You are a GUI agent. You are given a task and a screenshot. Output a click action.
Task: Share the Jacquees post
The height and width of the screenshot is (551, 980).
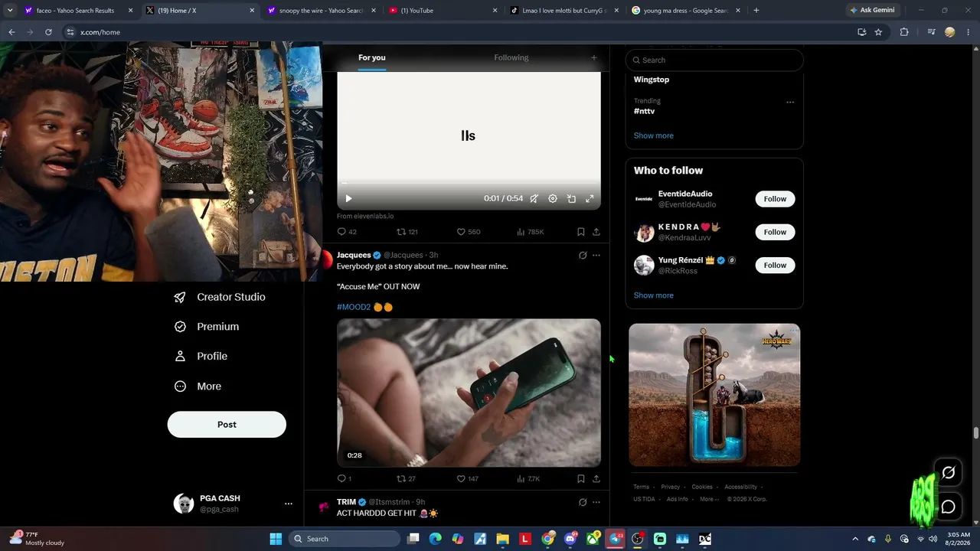tap(596, 479)
